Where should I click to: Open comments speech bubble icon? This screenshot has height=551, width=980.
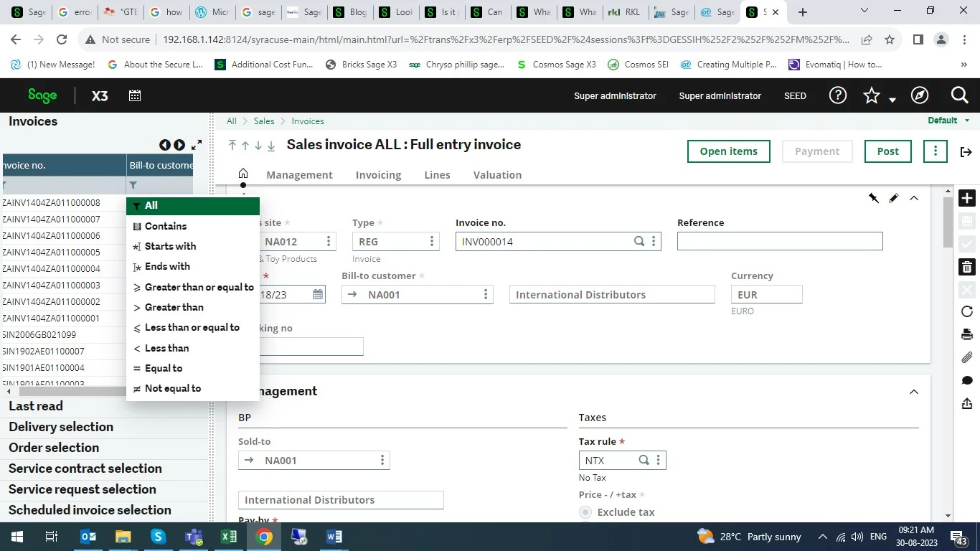[x=967, y=380]
